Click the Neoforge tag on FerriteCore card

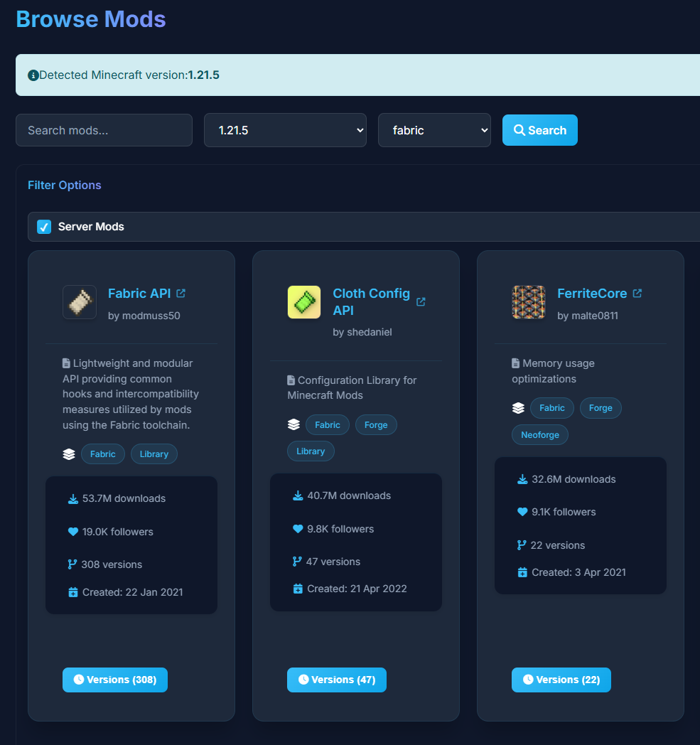(x=540, y=435)
